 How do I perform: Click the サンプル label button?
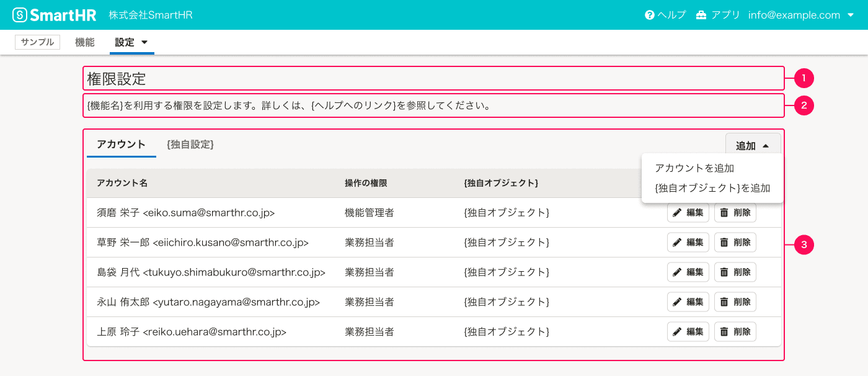click(x=37, y=42)
